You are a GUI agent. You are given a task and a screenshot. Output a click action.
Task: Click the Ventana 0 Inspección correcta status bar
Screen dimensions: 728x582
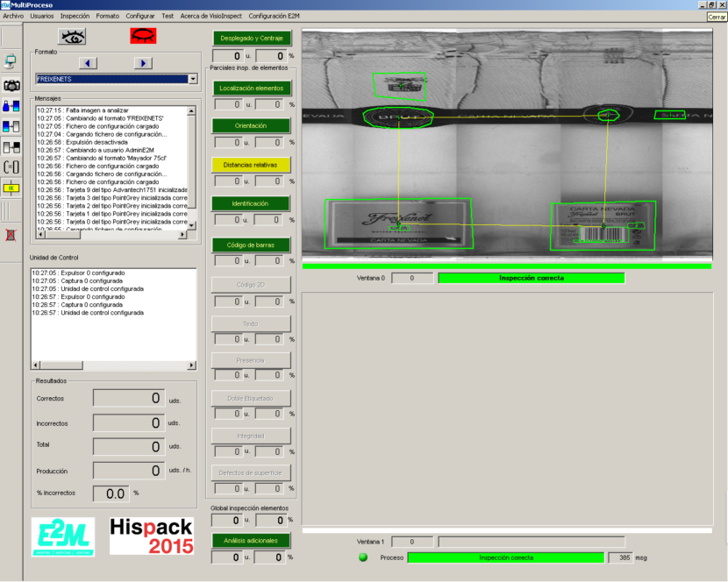click(532, 278)
